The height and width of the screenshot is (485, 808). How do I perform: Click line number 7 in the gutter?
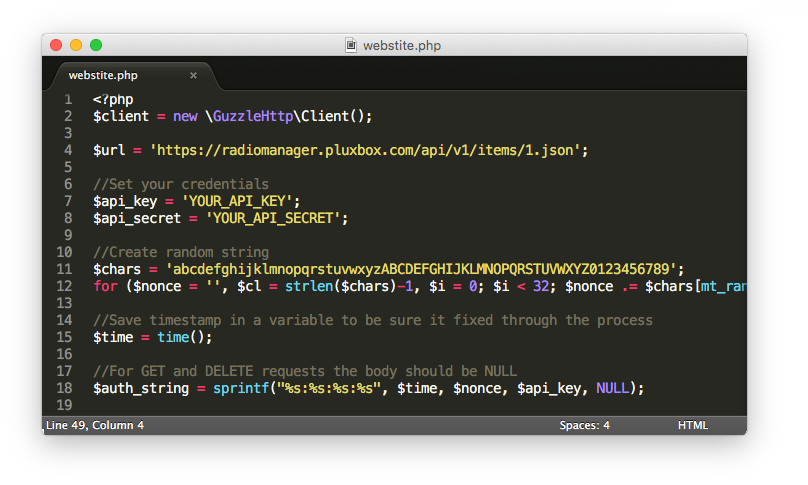68,201
